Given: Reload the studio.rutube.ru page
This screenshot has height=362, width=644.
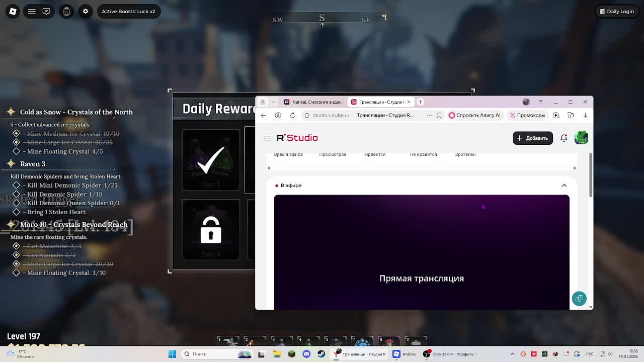Looking at the screenshot, I should 292,115.
